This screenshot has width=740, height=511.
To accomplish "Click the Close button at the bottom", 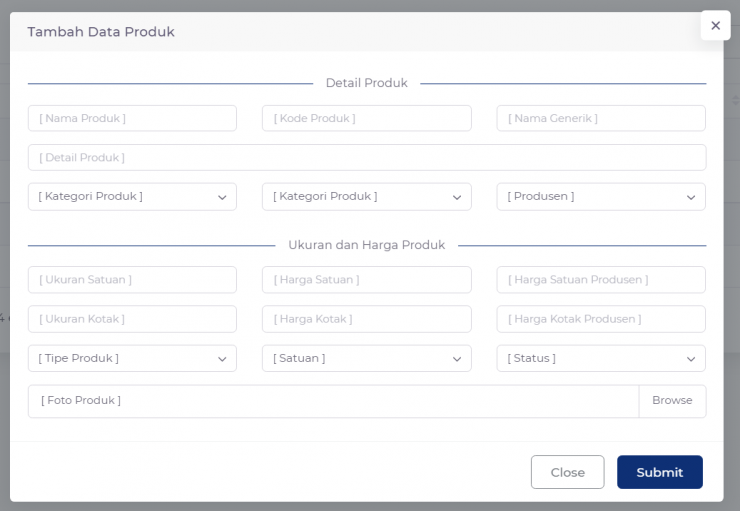I will (x=567, y=472).
